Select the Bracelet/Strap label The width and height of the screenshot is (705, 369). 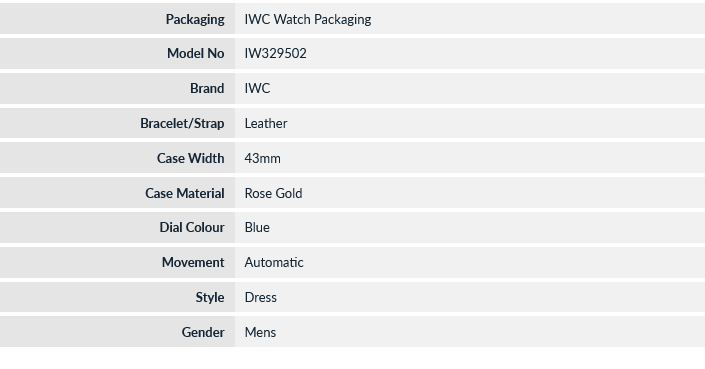pyautogui.click(x=182, y=123)
